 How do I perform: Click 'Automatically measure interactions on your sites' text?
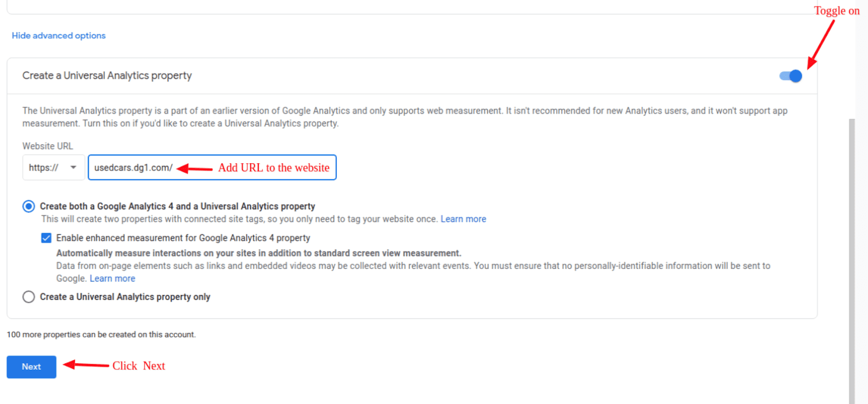[259, 253]
